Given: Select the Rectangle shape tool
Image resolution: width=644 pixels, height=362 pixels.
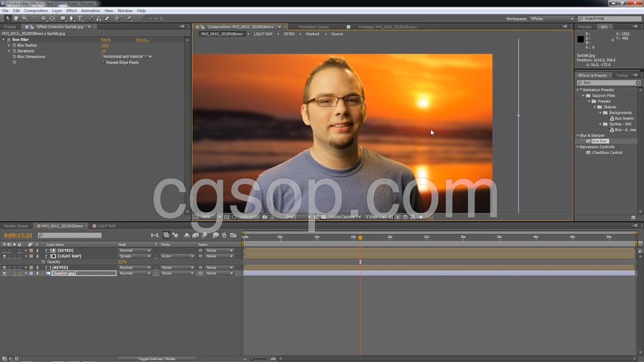Looking at the screenshot, I should pyautogui.click(x=63, y=19).
